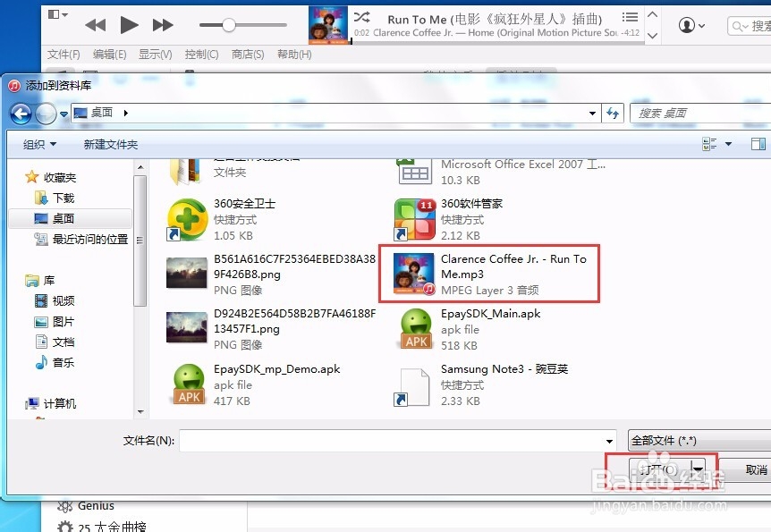
Task: Open the iTunes account menu
Action: tap(691, 25)
